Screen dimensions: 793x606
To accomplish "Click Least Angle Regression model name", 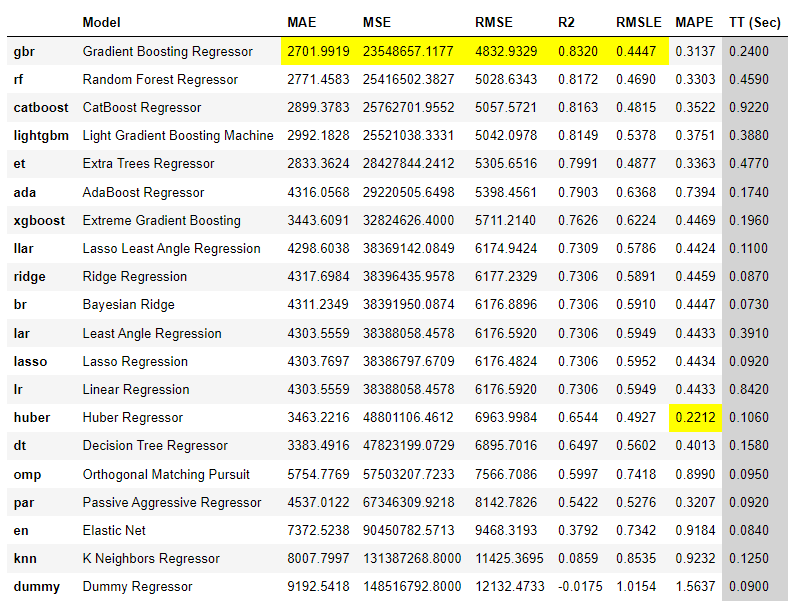I will (x=152, y=333).
